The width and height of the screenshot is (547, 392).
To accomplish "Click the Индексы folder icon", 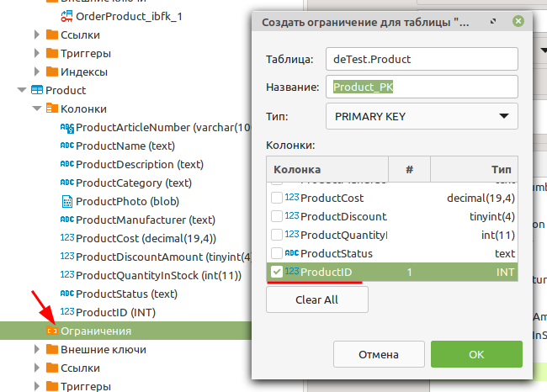I will 52,72.
